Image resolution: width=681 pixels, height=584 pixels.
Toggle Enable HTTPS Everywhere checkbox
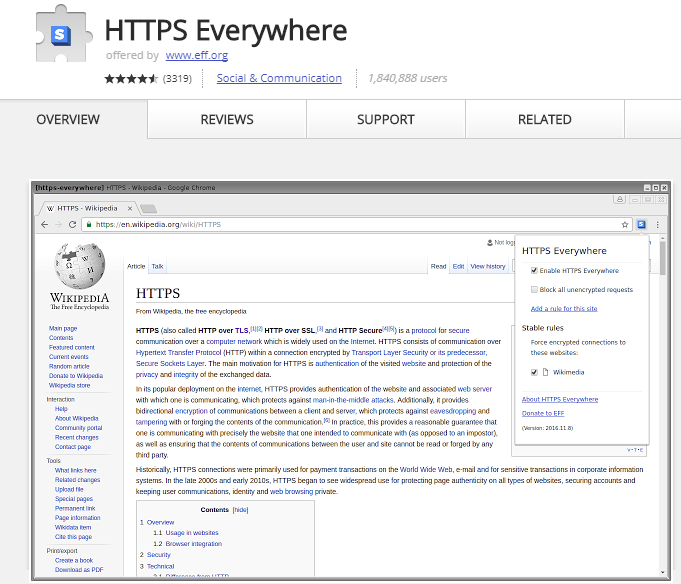(x=534, y=271)
